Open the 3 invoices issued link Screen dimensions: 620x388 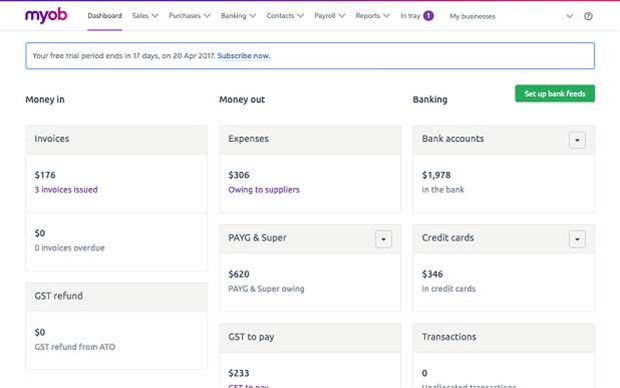(66, 190)
